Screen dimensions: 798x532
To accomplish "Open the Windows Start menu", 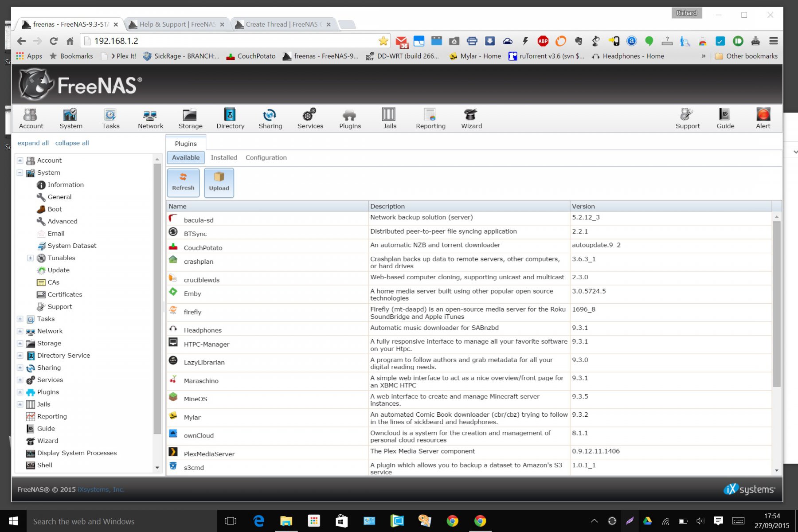I will [13, 521].
